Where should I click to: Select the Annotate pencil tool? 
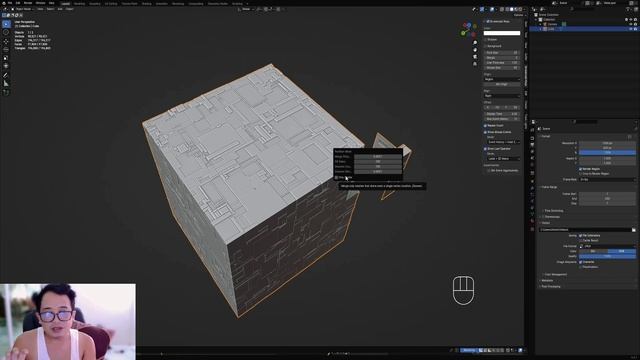tap(6, 75)
